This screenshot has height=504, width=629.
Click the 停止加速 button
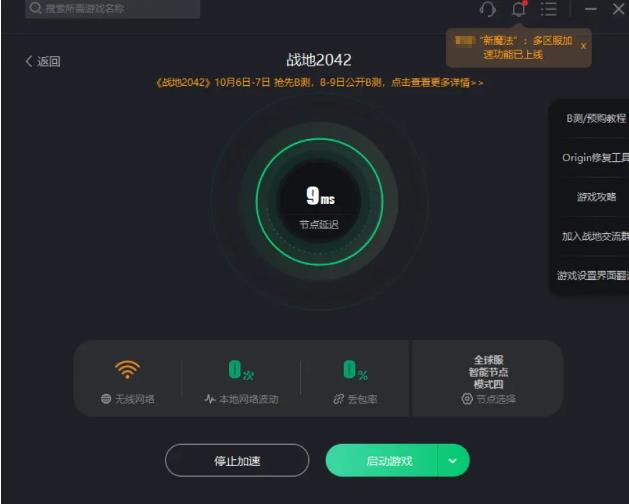pyautogui.click(x=237, y=460)
